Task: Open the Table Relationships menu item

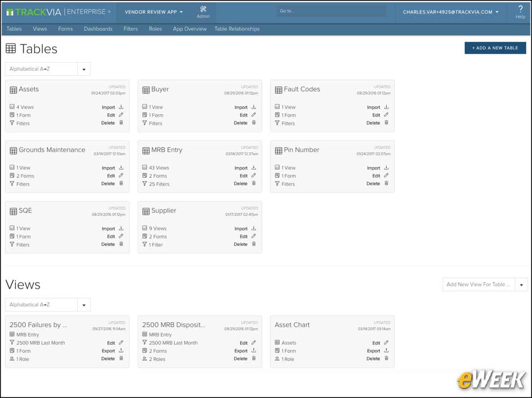Action: pos(237,29)
